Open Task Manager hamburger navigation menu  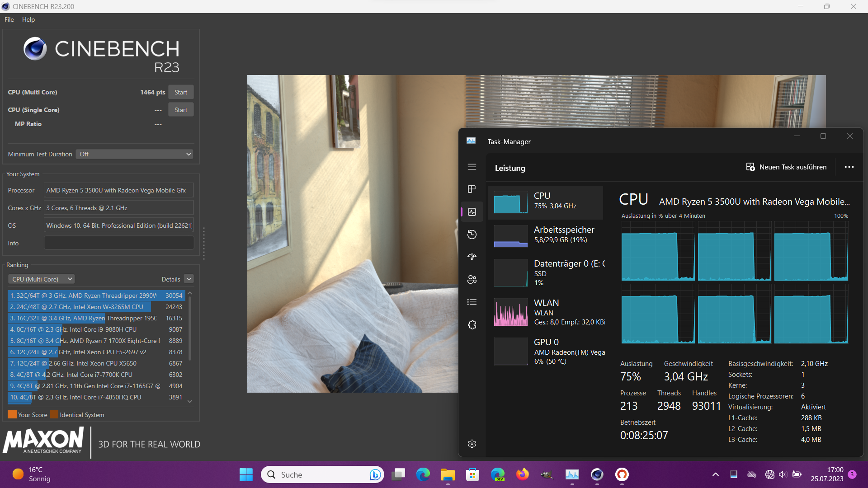tap(472, 167)
